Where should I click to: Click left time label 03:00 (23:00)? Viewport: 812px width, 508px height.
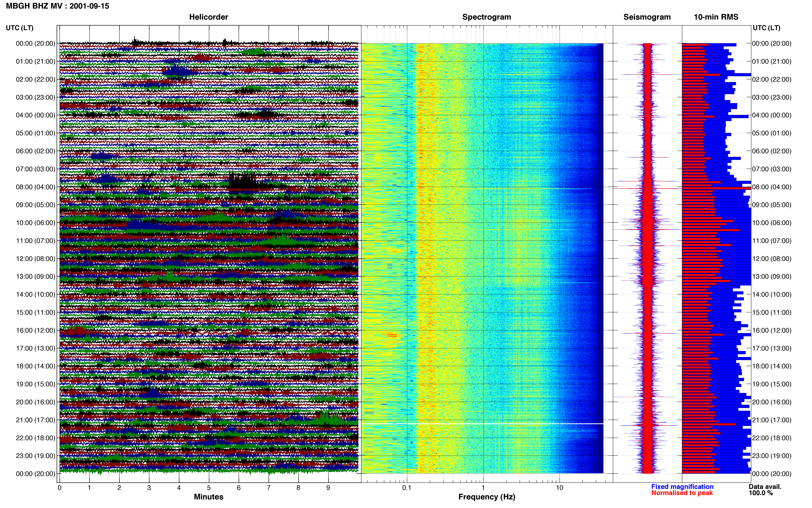[36, 97]
